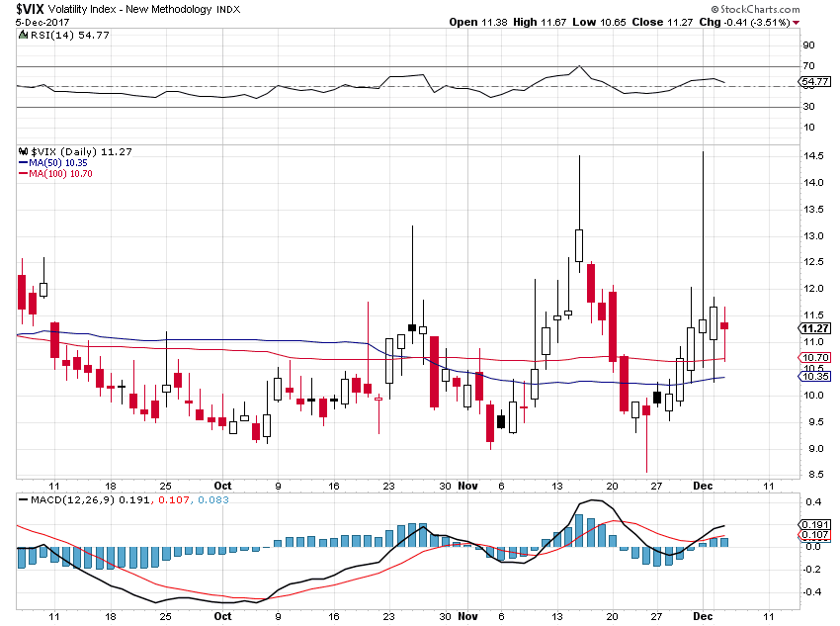The width and height of the screenshot is (840, 626).
Task: Click the Nov label on the bottom MACD axis
Action: point(467,616)
